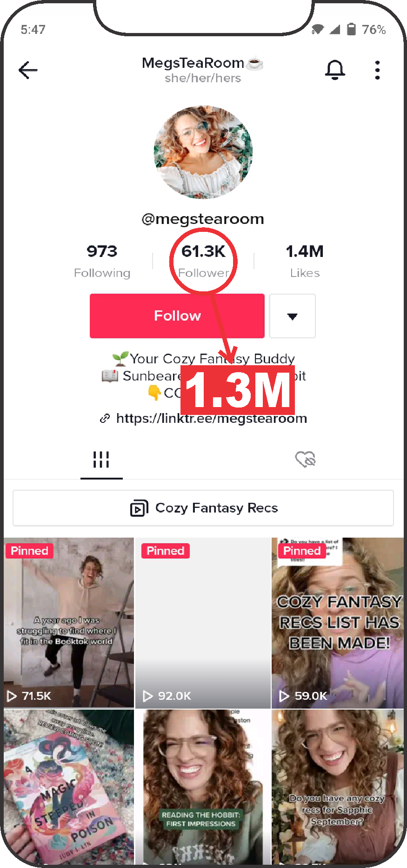Image resolution: width=407 pixels, height=868 pixels.
Task: Open the Cozy Fantasy Recs playlist
Action: 203,508
